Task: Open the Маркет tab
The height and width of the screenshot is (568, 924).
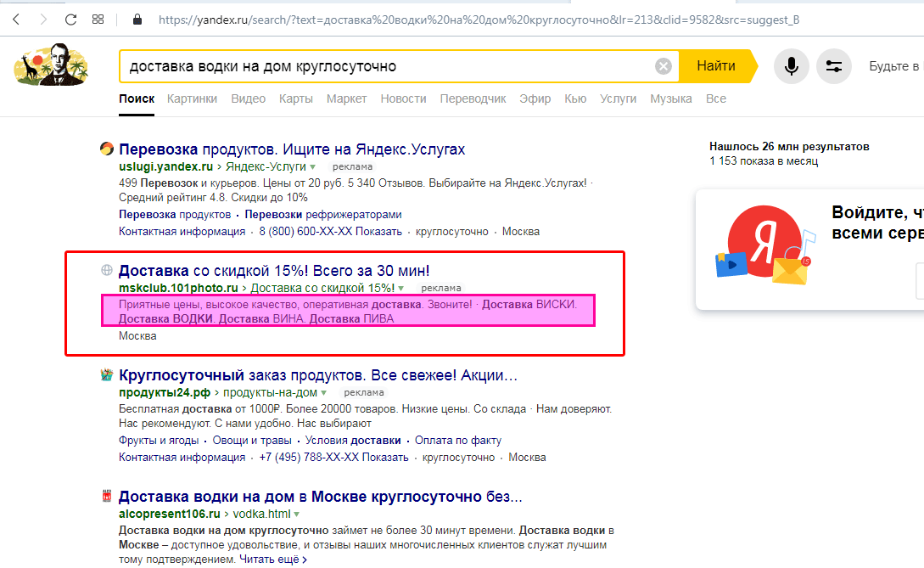Action: pyautogui.click(x=346, y=98)
